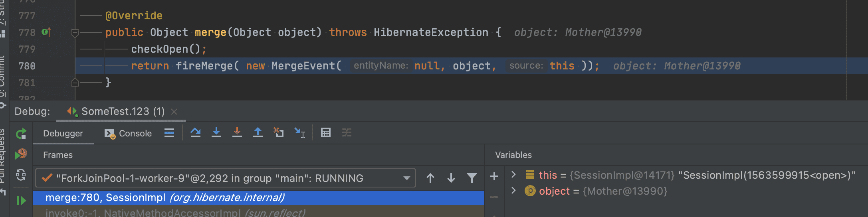
Task: Remove the watch with the minus icon
Action: (494, 197)
